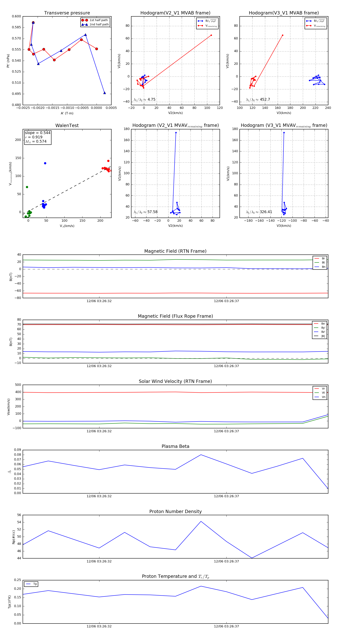Viewport: 351px width, 644px height.
Task: Select the Br legend entry
Action: pos(320,259)
